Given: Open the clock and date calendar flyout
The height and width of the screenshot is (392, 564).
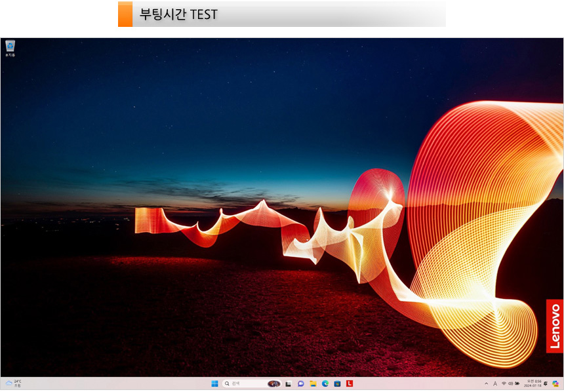Looking at the screenshot, I should [533, 383].
